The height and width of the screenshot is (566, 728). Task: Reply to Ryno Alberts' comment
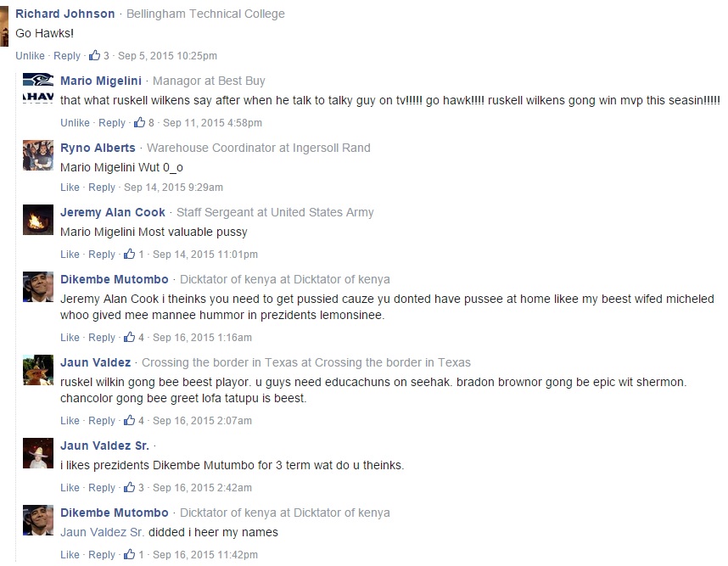click(102, 188)
